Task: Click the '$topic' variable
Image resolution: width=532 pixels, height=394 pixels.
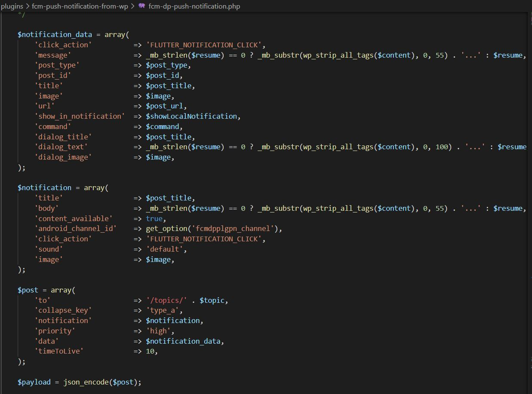Action: pyautogui.click(x=212, y=300)
